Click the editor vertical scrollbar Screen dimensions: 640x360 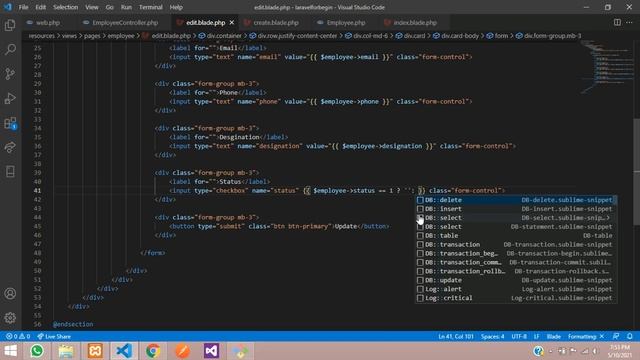[637, 171]
